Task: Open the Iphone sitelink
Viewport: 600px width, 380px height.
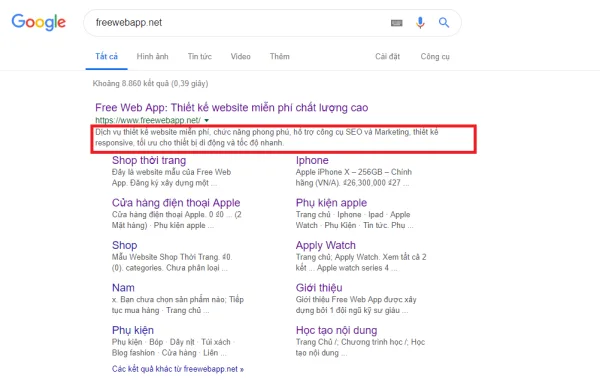Action: coord(312,160)
